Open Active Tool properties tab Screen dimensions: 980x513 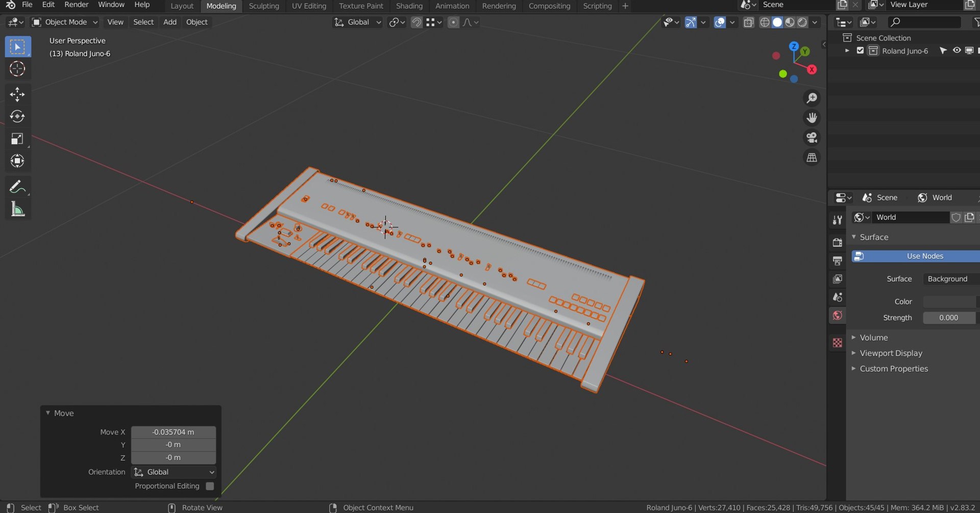click(x=837, y=220)
